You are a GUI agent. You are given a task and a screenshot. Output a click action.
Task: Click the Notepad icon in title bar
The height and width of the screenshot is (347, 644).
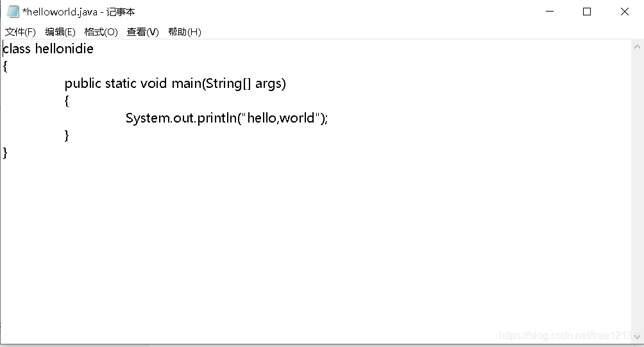point(13,12)
